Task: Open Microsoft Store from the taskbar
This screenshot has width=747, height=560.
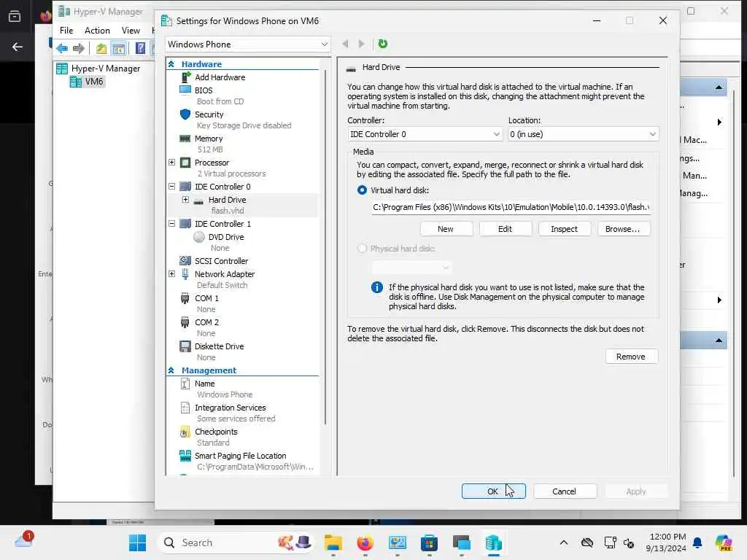Action: click(x=429, y=542)
